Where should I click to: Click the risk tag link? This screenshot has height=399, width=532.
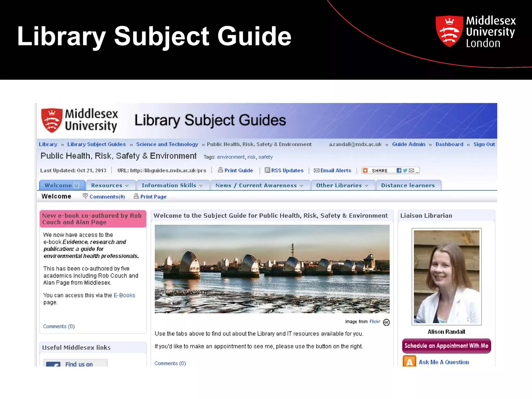pos(251,157)
